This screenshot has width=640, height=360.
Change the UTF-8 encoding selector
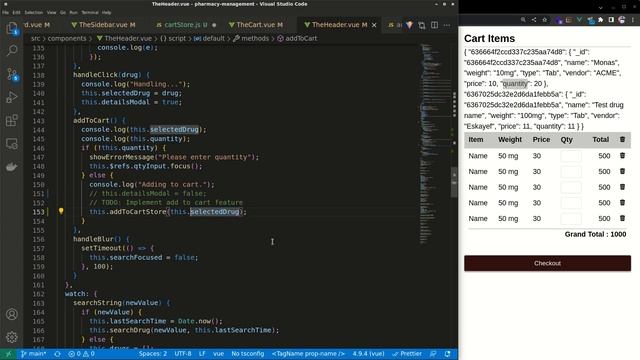183,354
